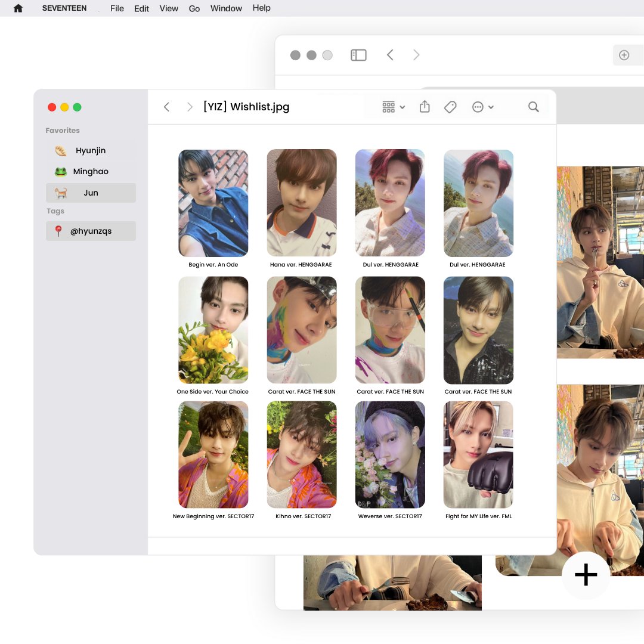The width and height of the screenshot is (644, 644).
Task: Select the @hyunzqs tag
Action: (91, 231)
